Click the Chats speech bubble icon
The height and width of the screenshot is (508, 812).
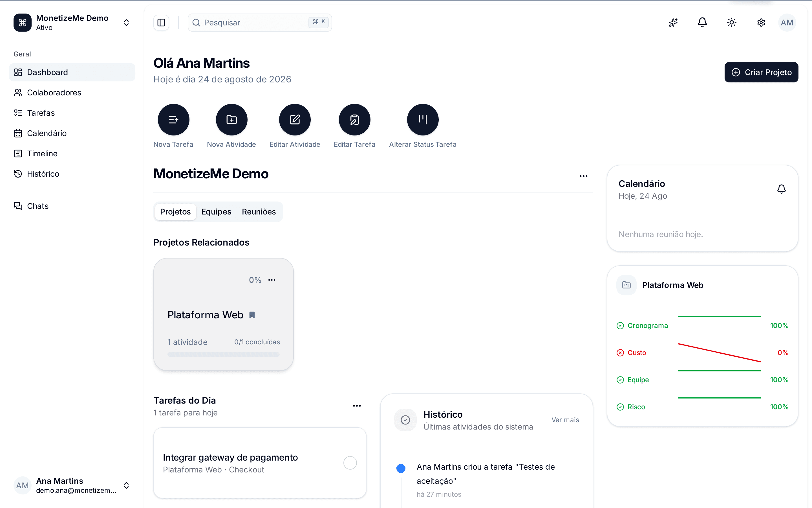click(x=18, y=206)
